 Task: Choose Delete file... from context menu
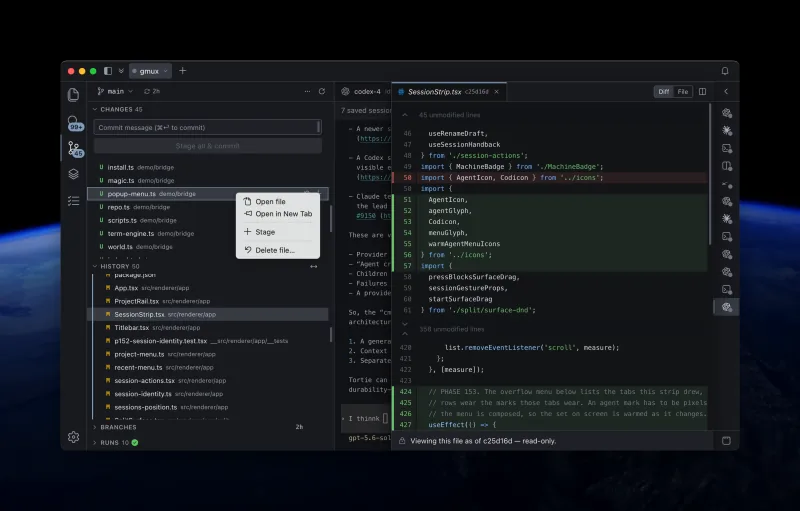pyautogui.click(x=278, y=250)
